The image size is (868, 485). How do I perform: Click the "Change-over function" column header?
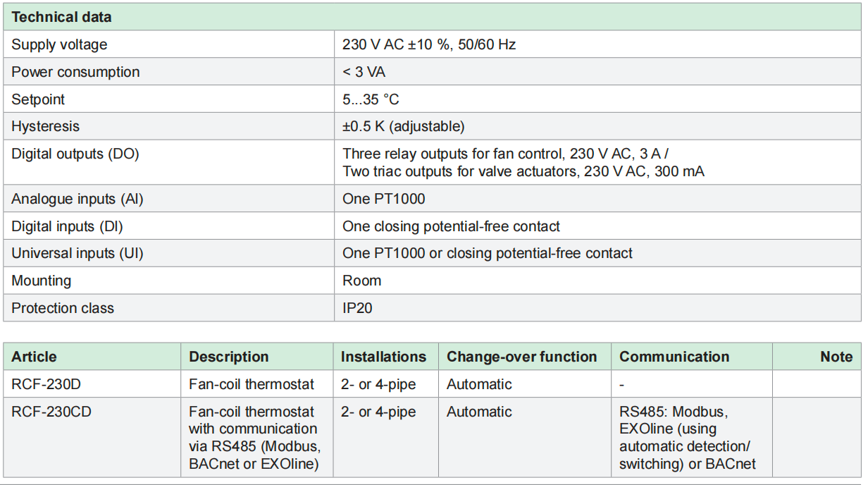click(521, 357)
